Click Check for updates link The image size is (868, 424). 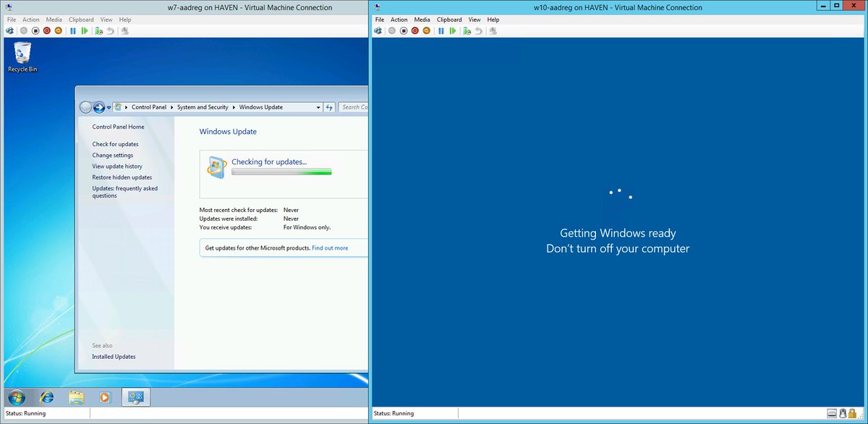115,144
